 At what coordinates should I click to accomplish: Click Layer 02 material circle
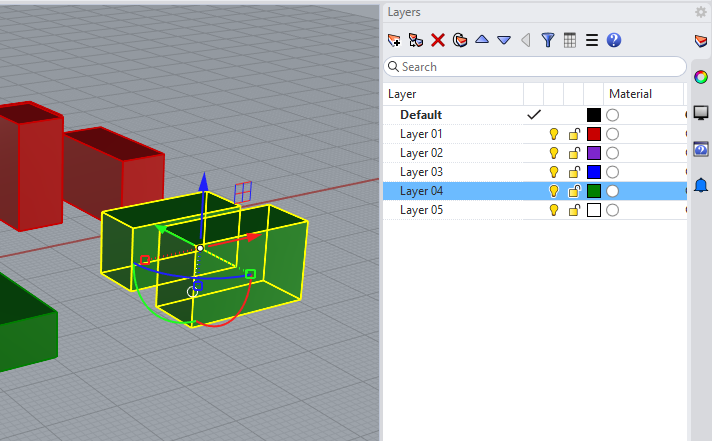(613, 153)
